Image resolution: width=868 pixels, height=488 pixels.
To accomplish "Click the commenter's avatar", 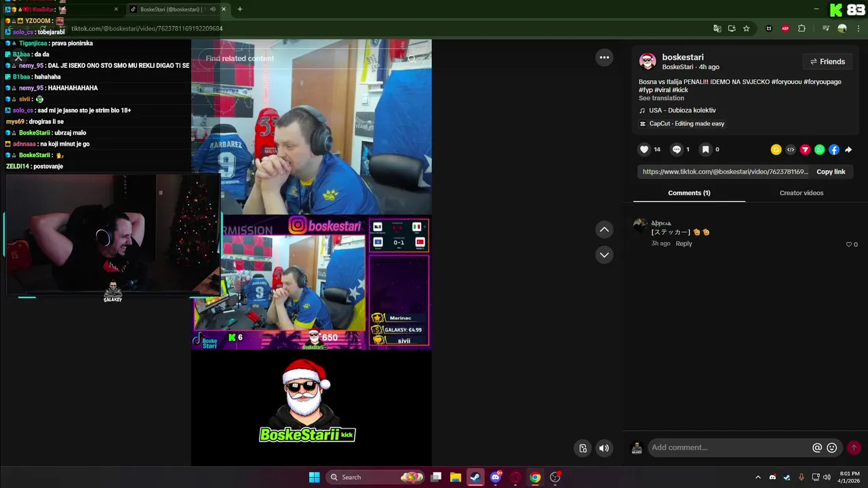I will point(639,226).
